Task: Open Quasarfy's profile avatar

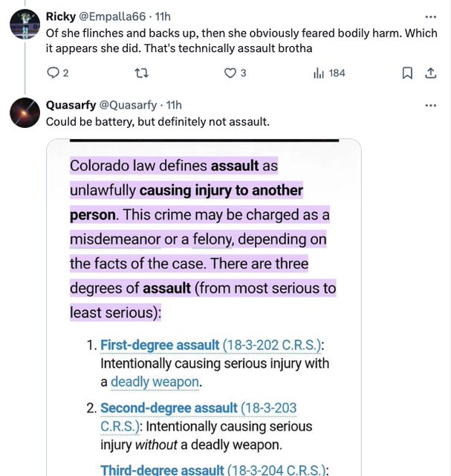Action: 25,112
